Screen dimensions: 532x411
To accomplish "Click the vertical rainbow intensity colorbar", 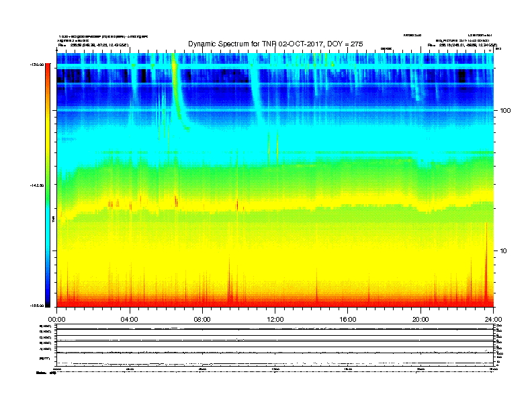I will point(48,185).
